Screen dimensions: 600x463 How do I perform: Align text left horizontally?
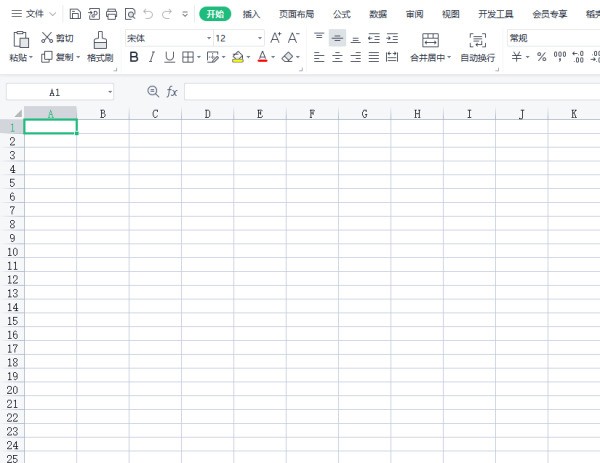click(319, 57)
